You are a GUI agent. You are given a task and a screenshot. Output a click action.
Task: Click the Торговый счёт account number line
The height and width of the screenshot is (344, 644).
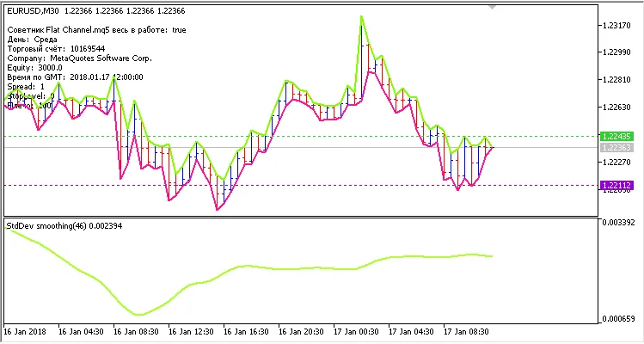tap(55, 49)
